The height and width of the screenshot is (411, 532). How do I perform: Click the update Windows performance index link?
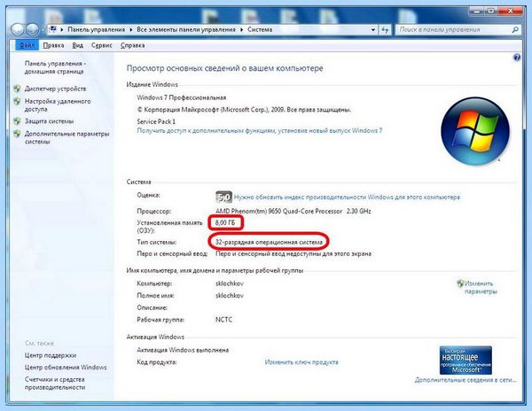pyautogui.click(x=347, y=198)
